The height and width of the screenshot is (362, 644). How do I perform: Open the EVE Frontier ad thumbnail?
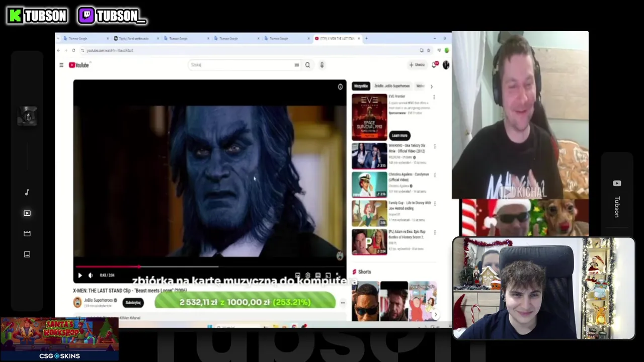point(369,117)
